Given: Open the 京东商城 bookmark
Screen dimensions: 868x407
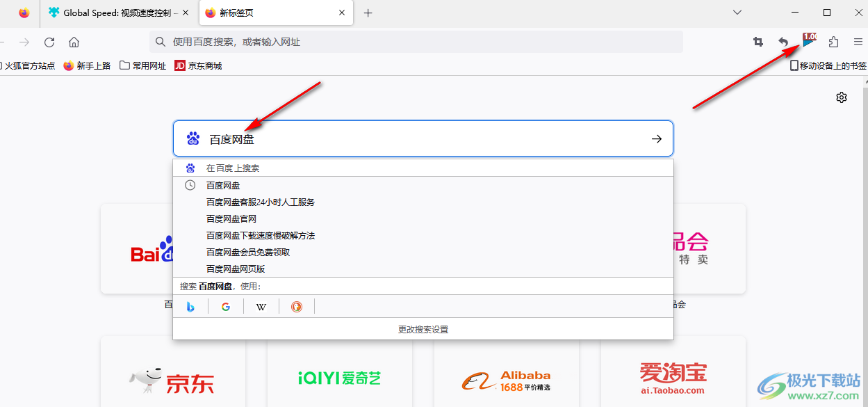Looking at the screenshot, I should click(198, 66).
